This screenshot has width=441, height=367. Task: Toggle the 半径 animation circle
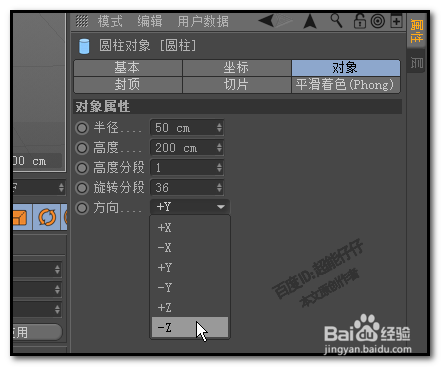(x=82, y=128)
